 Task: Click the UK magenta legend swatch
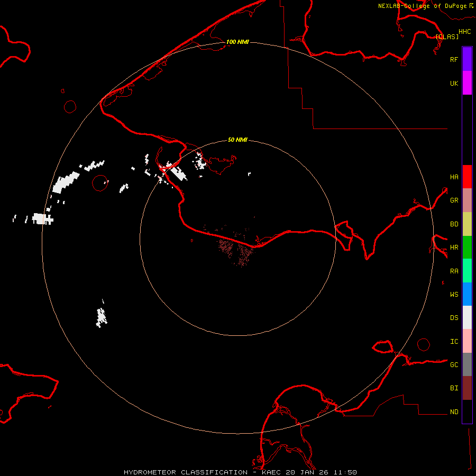[x=467, y=83]
